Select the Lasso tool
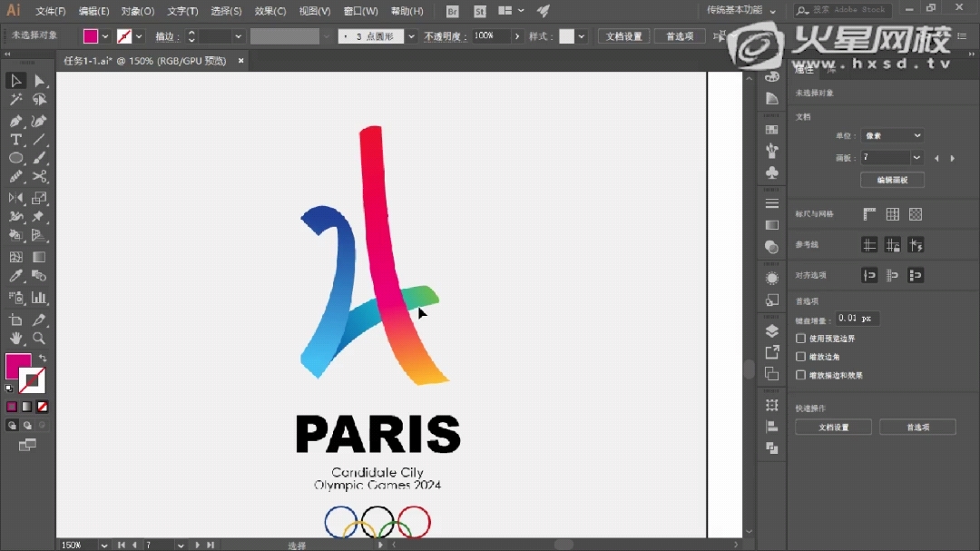The width and height of the screenshot is (980, 551). 39,100
